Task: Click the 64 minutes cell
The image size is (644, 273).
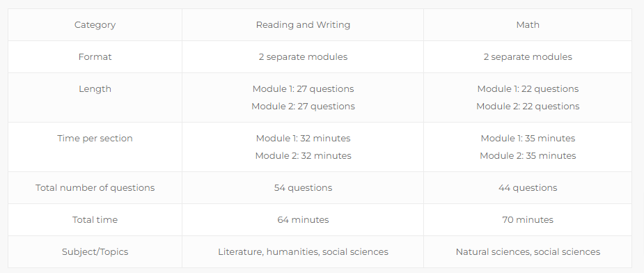Action: click(303, 219)
